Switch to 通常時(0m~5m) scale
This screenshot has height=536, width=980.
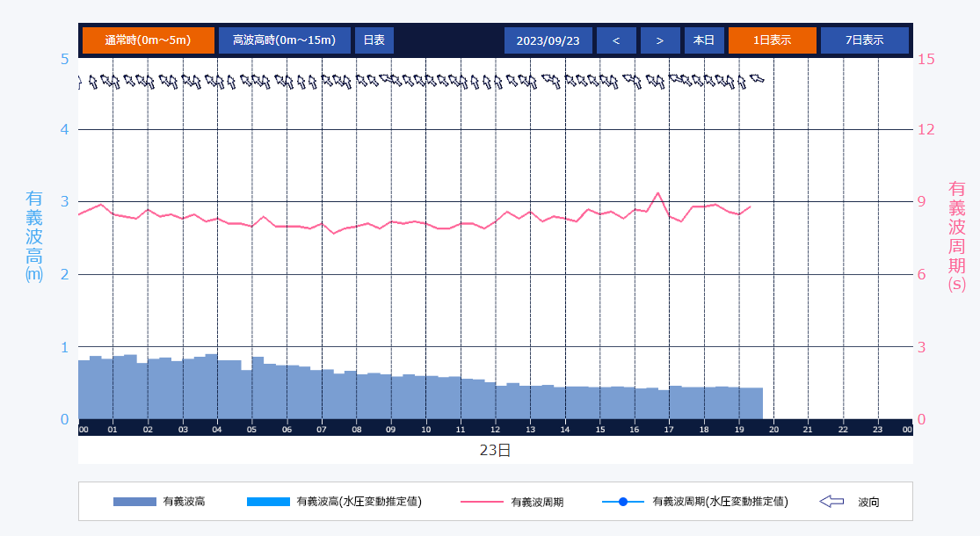(148, 40)
